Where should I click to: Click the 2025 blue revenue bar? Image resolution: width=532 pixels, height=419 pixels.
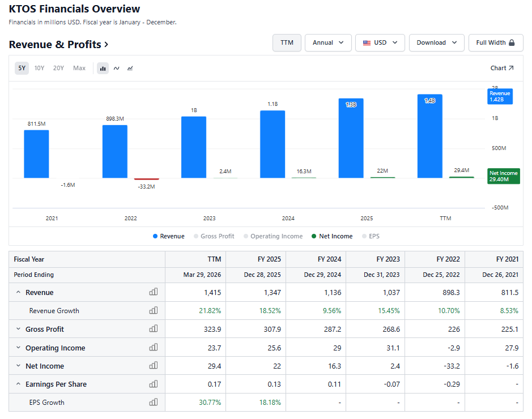[x=351, y=138]
